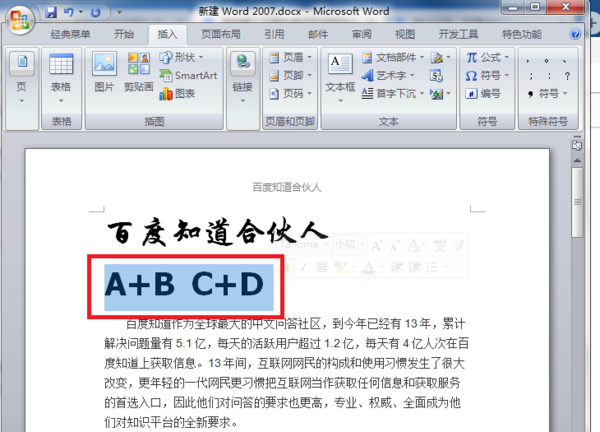Click the undo arrow in quick access
Image resolution: width=600 pixels, height=432 pixels.
coord(68,12)
